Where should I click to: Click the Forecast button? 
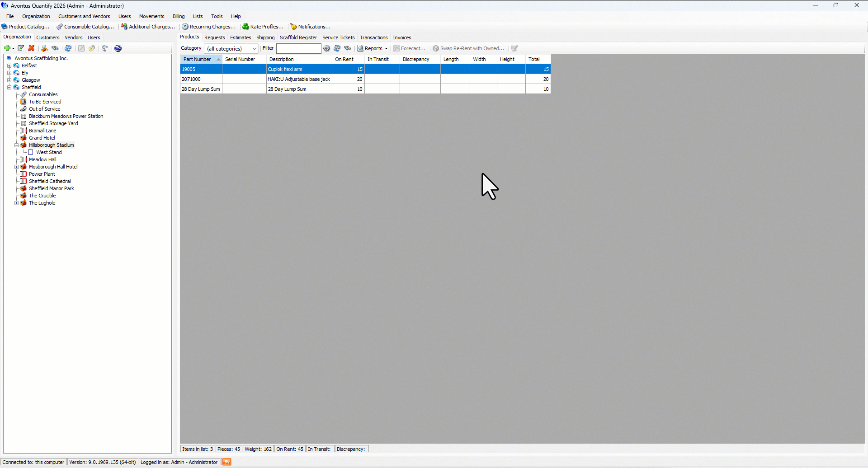(x=410, y=48)
